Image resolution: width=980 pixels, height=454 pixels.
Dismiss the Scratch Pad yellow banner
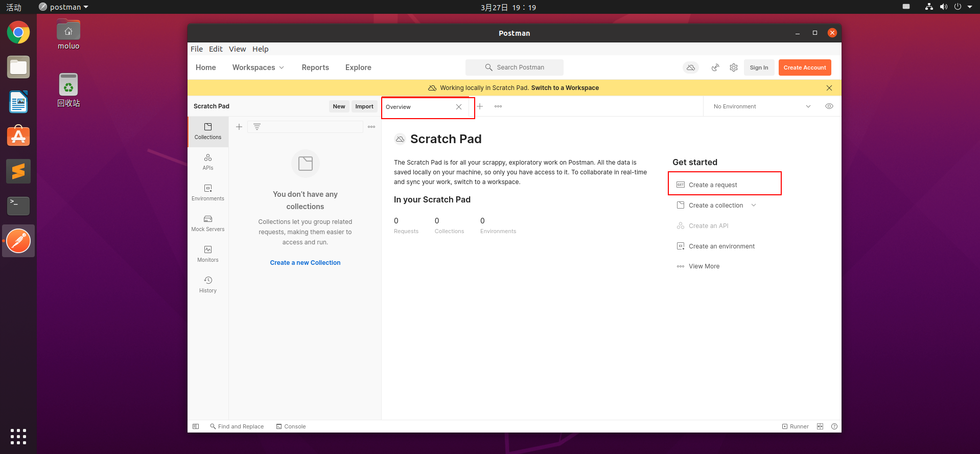pos(829,88)
